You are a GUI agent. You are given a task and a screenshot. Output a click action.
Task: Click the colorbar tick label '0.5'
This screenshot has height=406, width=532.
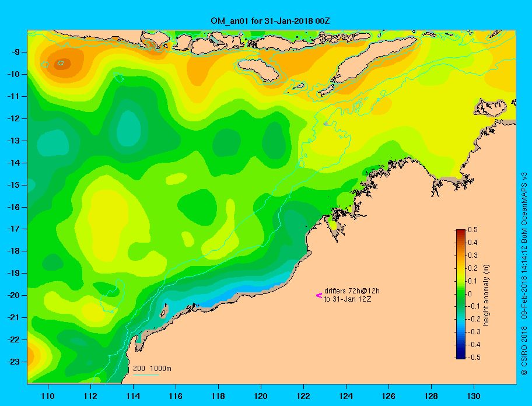coord(473,230)
